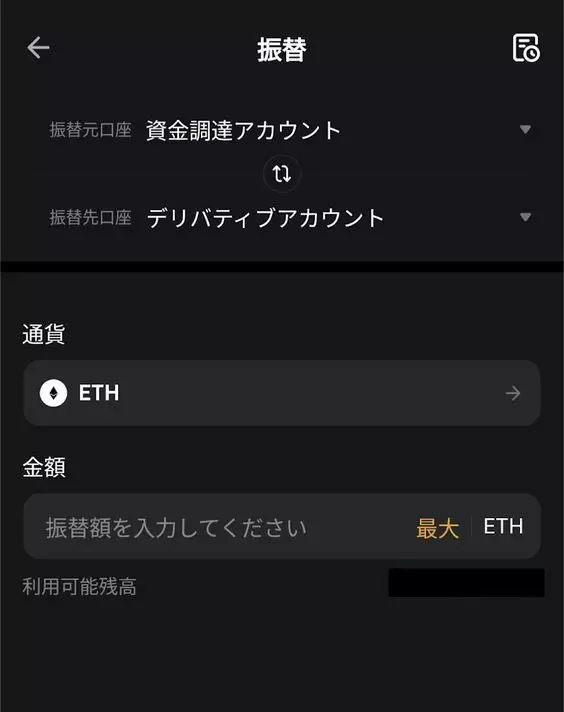Click the Ethereum coin logo
Screen dimensions: 564x712
click(x=54, y=393)
